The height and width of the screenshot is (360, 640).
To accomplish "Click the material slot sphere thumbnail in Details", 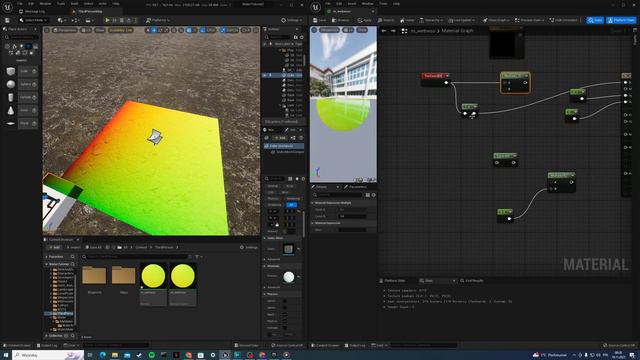I will [x=289, y=277].
